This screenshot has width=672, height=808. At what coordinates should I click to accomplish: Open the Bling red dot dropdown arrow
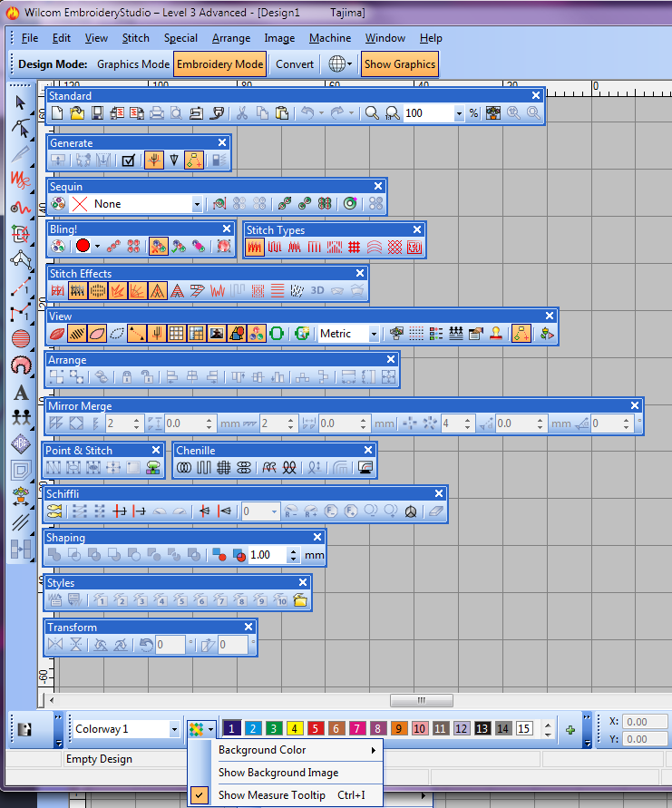[x=97, y=247]
